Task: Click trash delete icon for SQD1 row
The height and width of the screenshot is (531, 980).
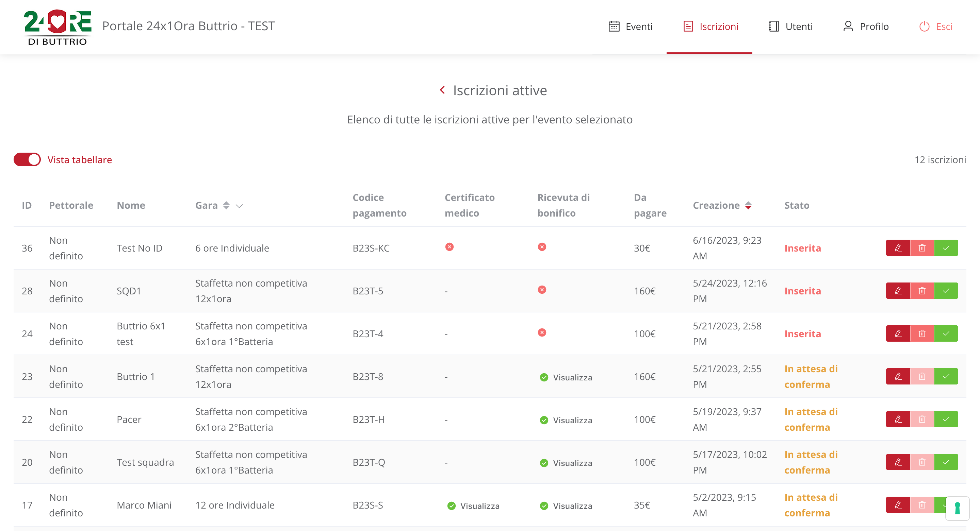Action: [x=922, y=291]
